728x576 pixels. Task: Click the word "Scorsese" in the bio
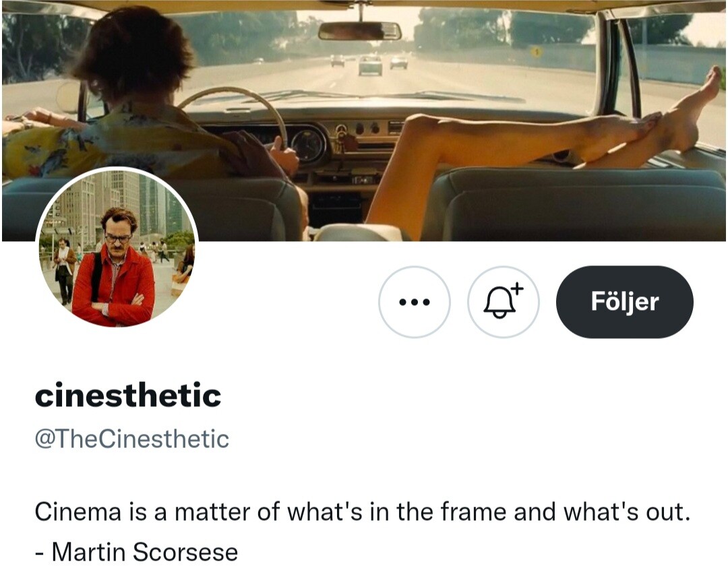coord(185,552)
